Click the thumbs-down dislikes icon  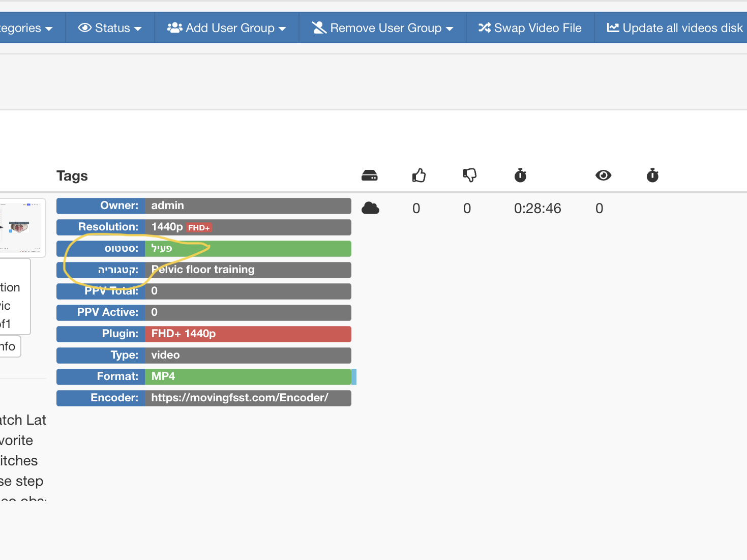point(469,175)
